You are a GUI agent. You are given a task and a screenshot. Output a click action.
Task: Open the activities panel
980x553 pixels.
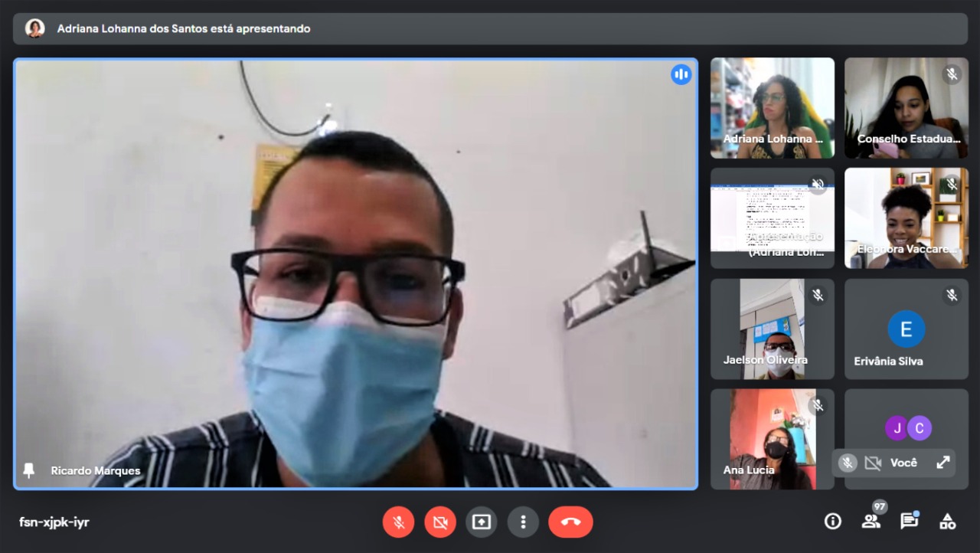947,522
